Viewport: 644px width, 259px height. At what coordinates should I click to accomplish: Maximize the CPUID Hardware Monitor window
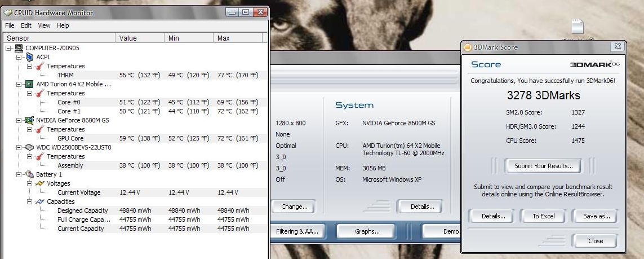coord(246,12)
